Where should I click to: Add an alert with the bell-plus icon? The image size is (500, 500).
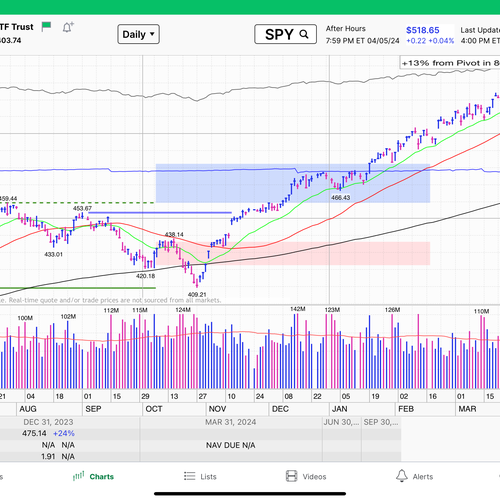tap(68, 27)
